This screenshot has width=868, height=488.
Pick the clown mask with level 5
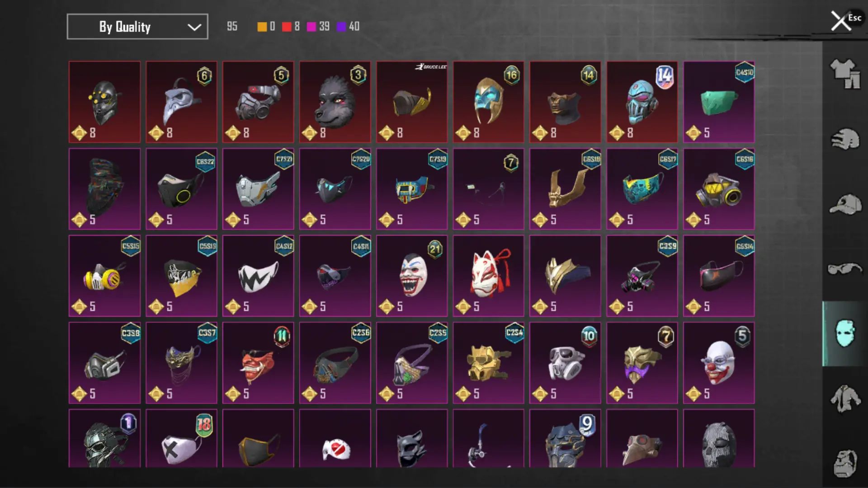[719, 363]
